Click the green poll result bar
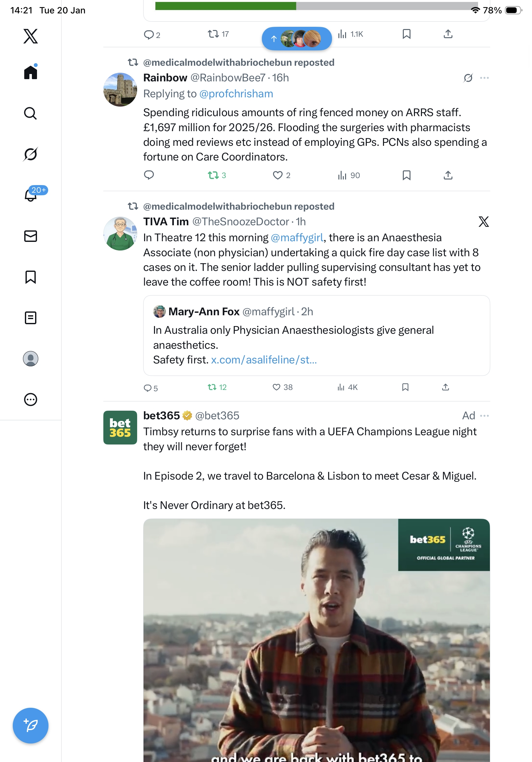This screenshot has height=762, width=532. [x=225, y=6]
